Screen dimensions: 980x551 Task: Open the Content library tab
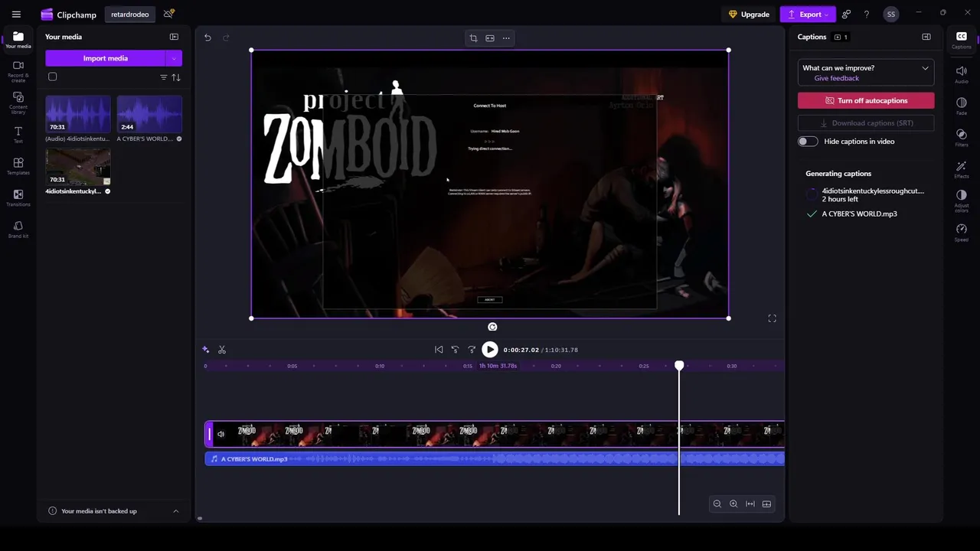pyautogui.click(x=18, y=103)
